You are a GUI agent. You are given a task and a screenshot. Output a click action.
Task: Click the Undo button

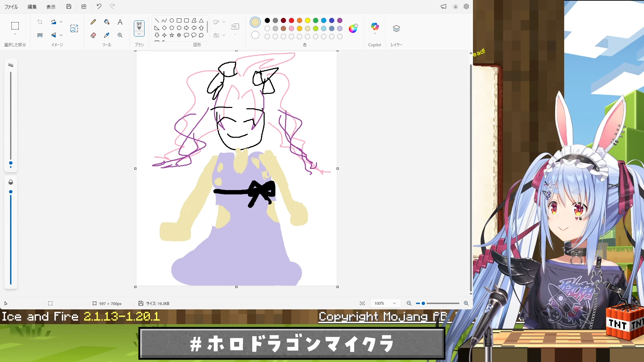[x=99, y=6]
